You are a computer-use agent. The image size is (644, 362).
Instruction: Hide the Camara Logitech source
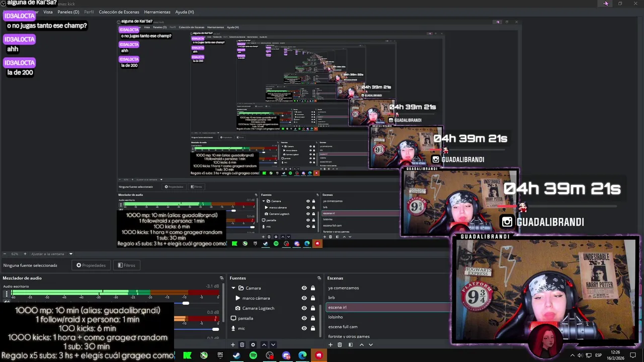[304, 308]
